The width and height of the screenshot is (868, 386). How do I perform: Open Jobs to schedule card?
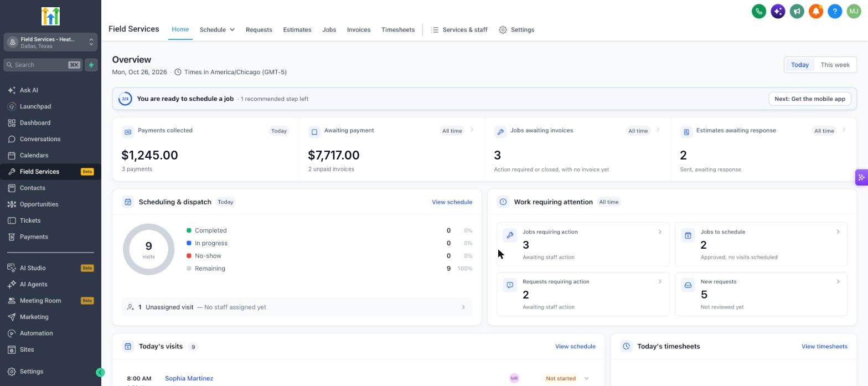coord(761,244)
